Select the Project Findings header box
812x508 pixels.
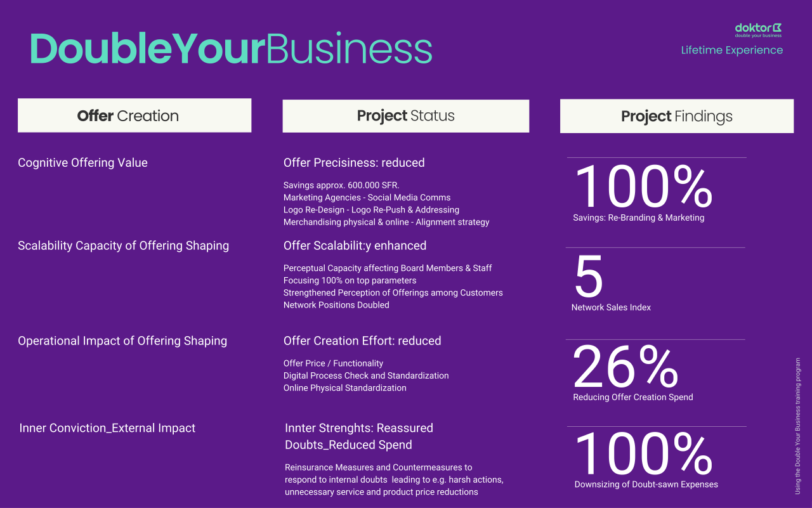tap(676, 116)
